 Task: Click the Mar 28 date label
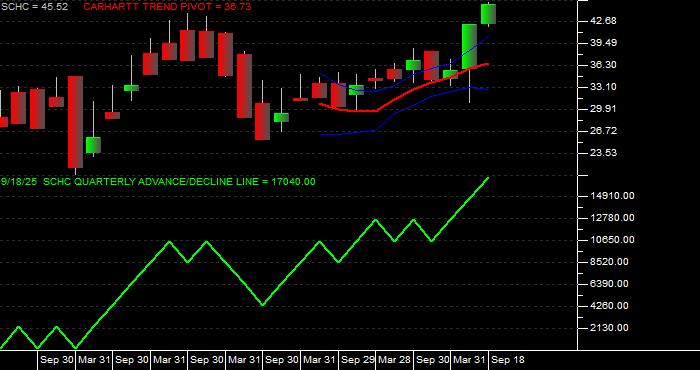click(x=395, y=360)
